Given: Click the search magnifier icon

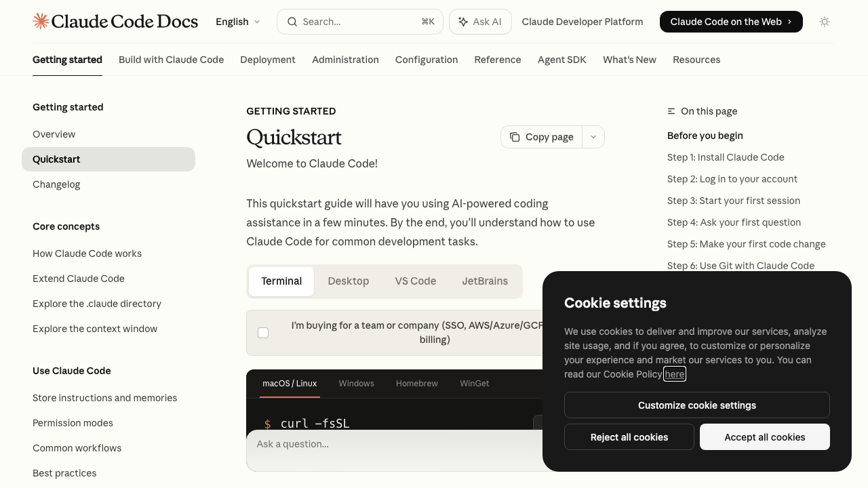Looking at the screenshot, I should (x=292, y=22).
